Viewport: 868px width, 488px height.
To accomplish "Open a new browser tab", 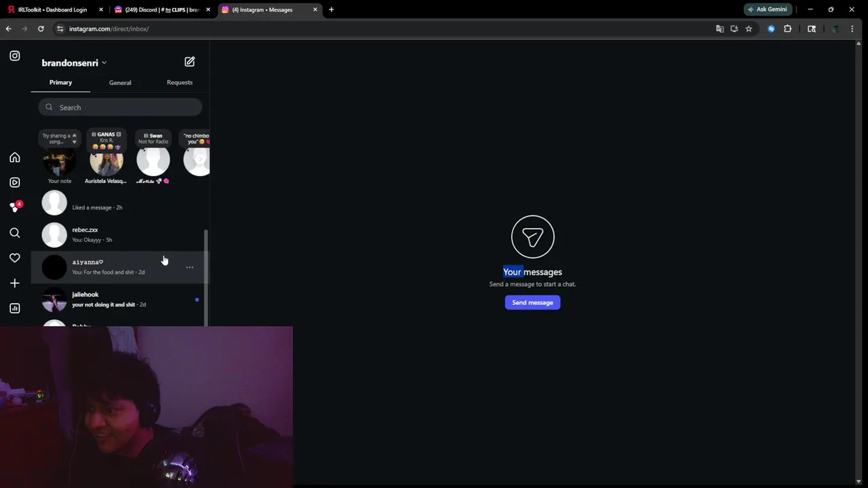I will coord(331,9).
